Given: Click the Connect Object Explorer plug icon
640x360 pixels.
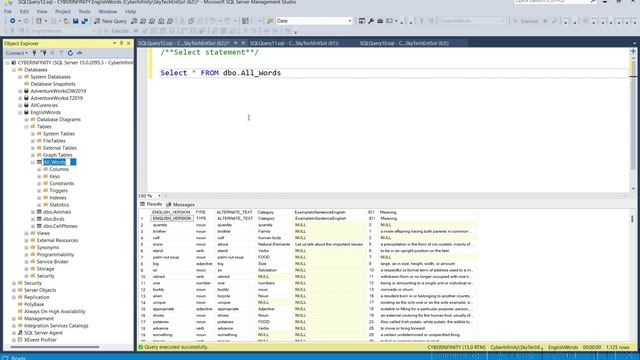Looking at the screenshot, I should 34,53.
